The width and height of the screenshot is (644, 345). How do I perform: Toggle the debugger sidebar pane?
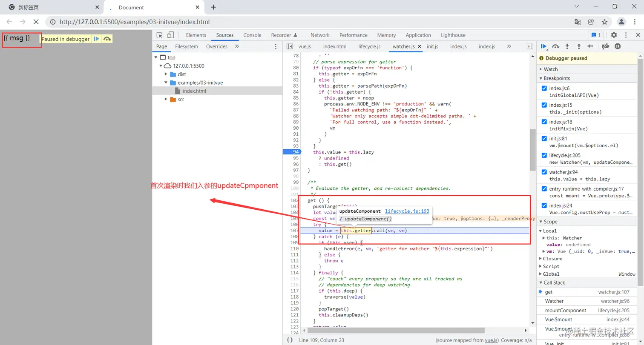point(530,46)
